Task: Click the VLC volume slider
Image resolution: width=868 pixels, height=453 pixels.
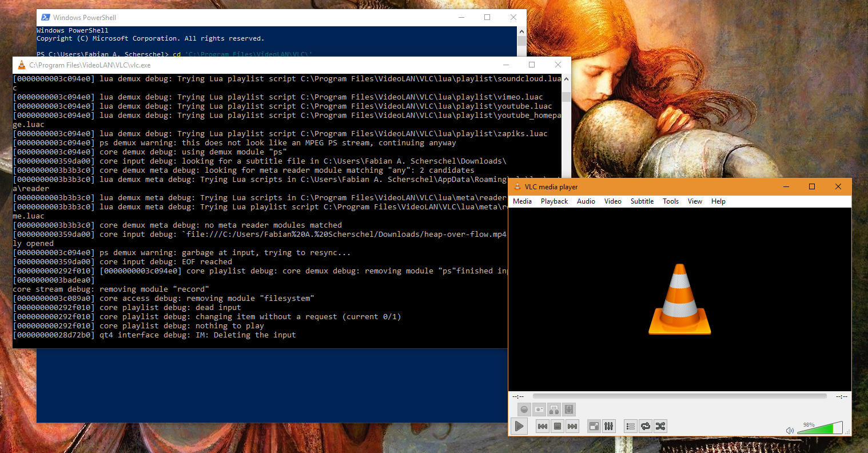Action: click(820, 428)
